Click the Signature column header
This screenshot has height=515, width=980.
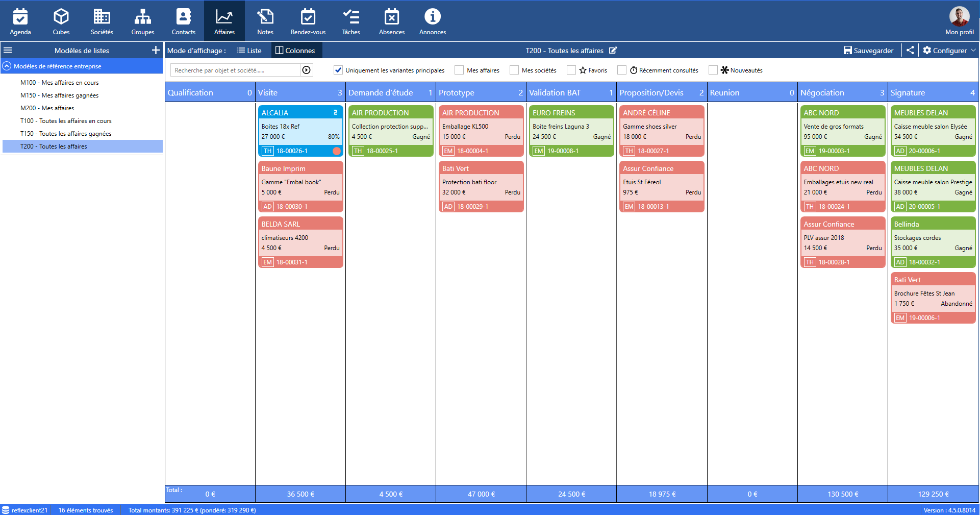(x=933, y=92)
